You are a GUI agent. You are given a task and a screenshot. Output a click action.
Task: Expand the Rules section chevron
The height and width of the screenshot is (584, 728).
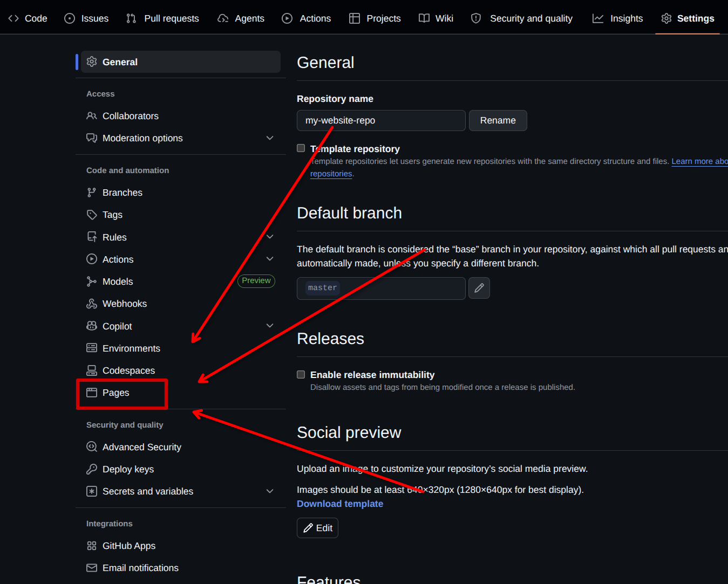[x=270, y=237]
